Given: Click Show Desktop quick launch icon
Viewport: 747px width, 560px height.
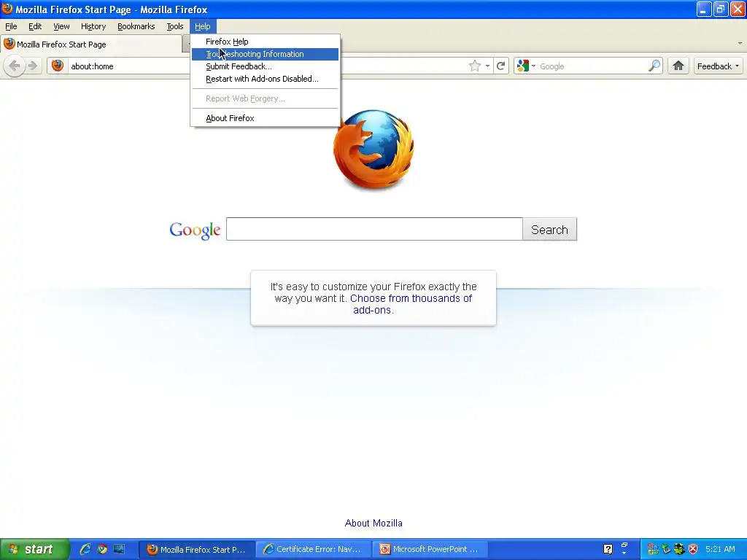Looking at the screenshot, I should pyautogui.click(x=119, y=549).
